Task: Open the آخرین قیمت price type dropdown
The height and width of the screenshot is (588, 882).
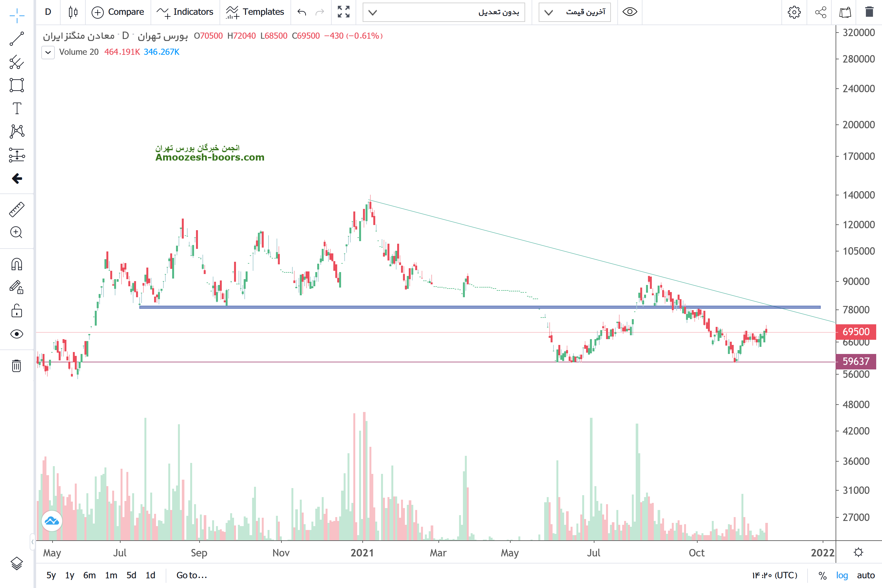Action: 574,12
